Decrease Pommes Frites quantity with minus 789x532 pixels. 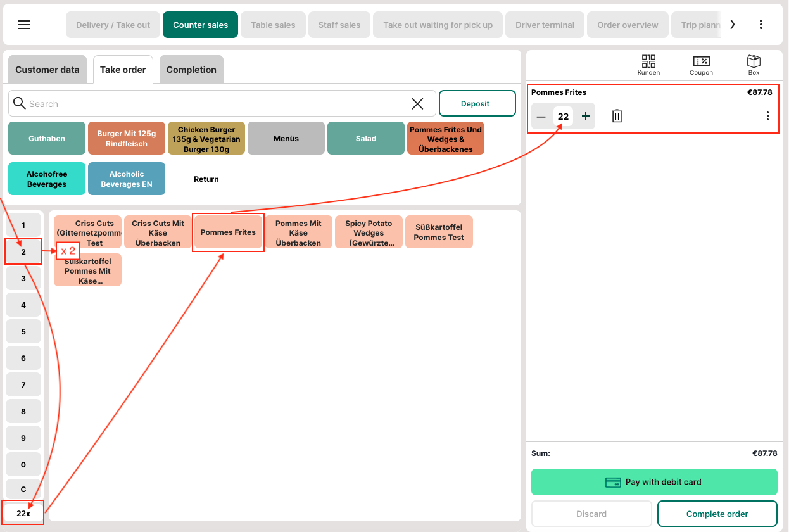tap(541, 117)
